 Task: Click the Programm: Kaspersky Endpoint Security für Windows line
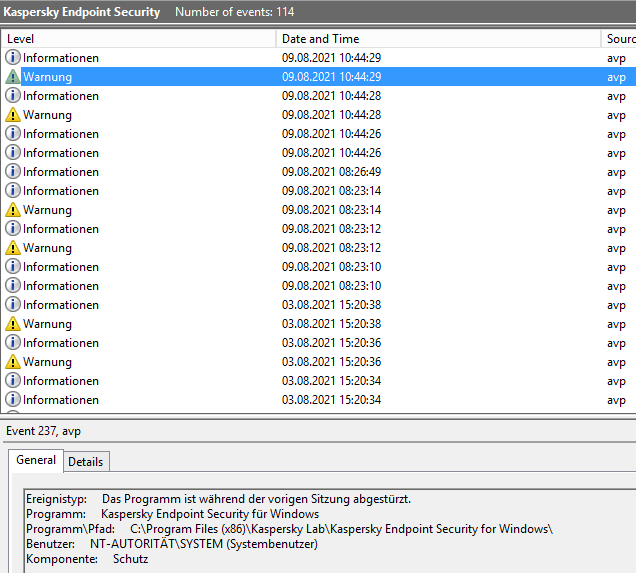coord(172,514)
